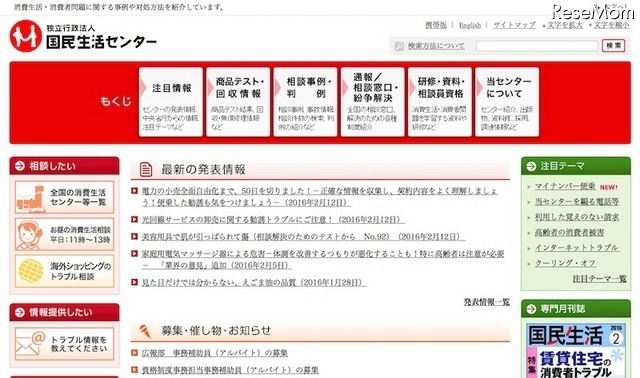The image size is (640, 378).
Task: Open the 広報部 事務補助員 recruitment link
Action: click(215, 353)
